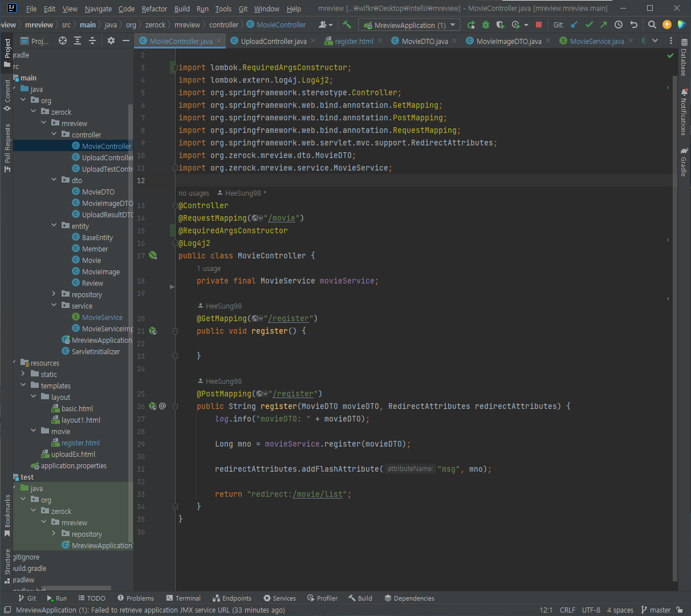Switch to register.html editor tab
The height and width of the screenshot is (616, 691).
(353, 41)
